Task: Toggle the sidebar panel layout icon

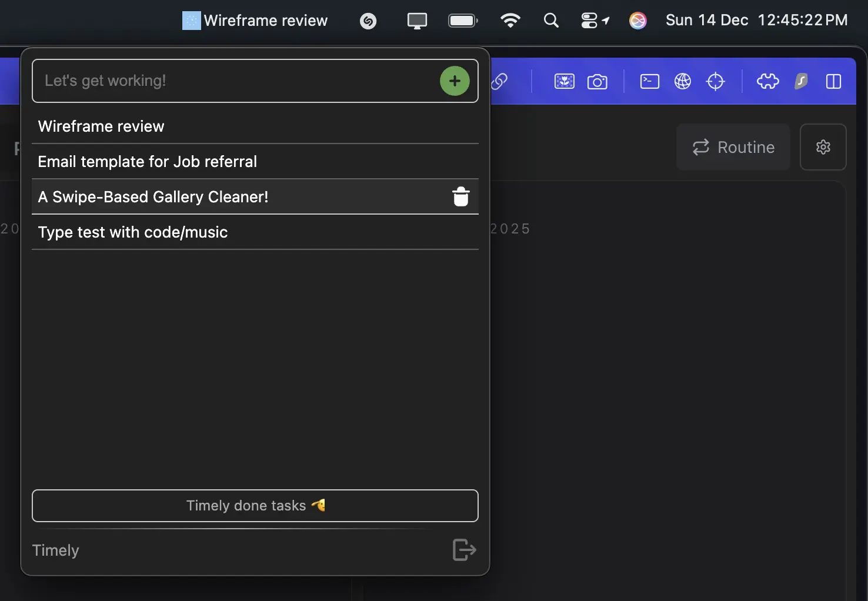Action: pyautogui.click(x=834, y=81)
